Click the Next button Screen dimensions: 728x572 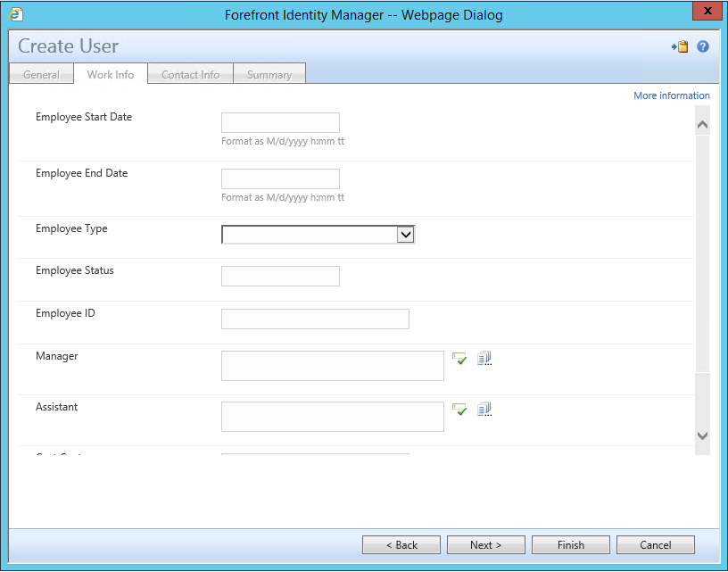[x=486, y=545]
